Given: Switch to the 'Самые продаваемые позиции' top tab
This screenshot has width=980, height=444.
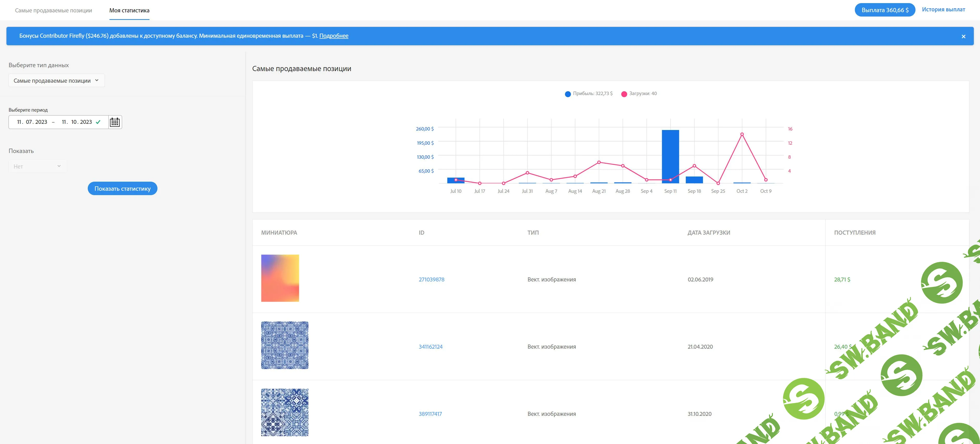Looking at the screenshot, I should (x=53, y=10).
